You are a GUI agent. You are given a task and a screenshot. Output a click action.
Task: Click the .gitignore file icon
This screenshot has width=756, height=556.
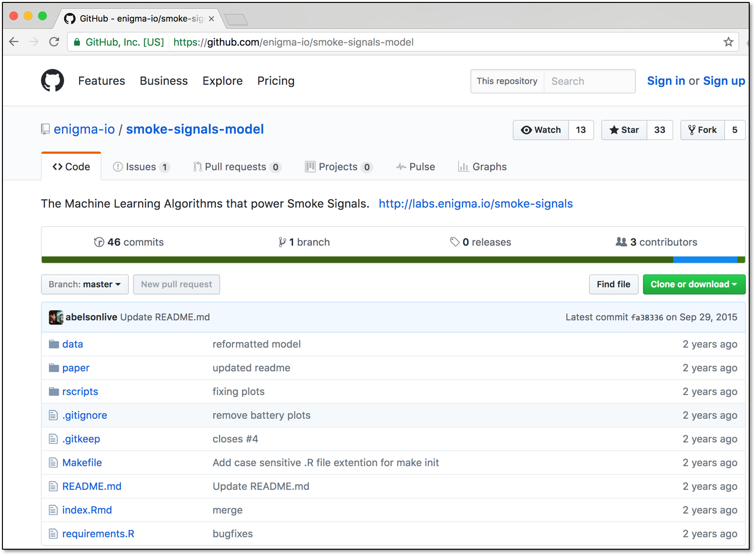click(53, 415)
